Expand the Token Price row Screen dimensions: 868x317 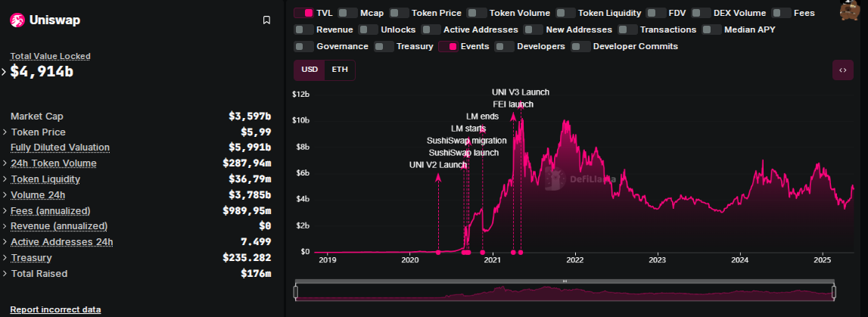click(5, 132)
